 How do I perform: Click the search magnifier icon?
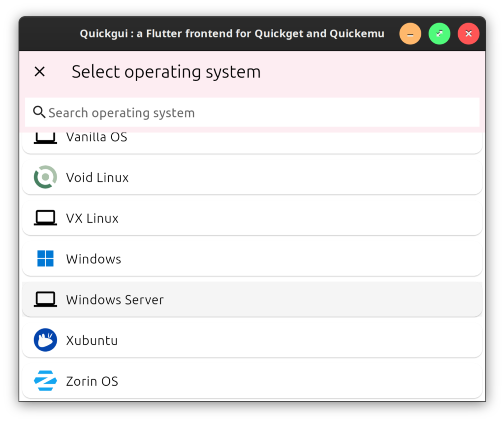click(x=39, y=112)
